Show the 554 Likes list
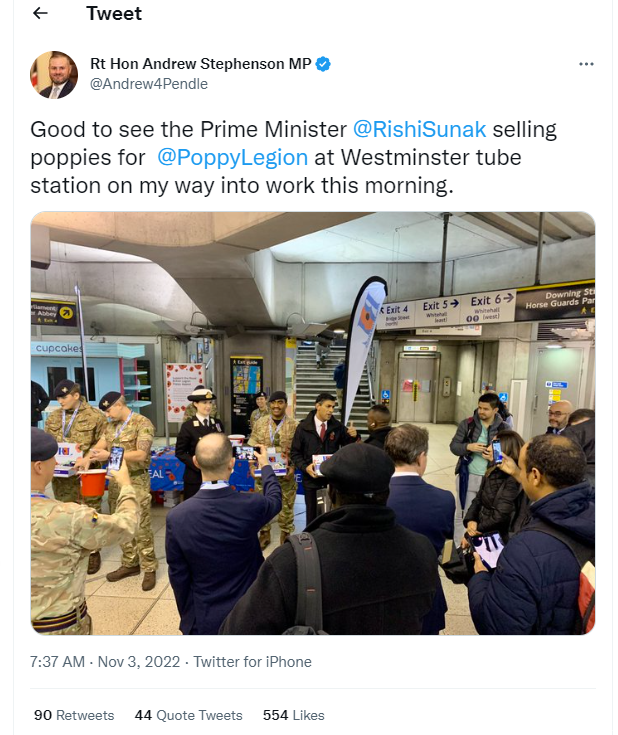The height and width of the screenshot is (735, 618). [294, 715]
